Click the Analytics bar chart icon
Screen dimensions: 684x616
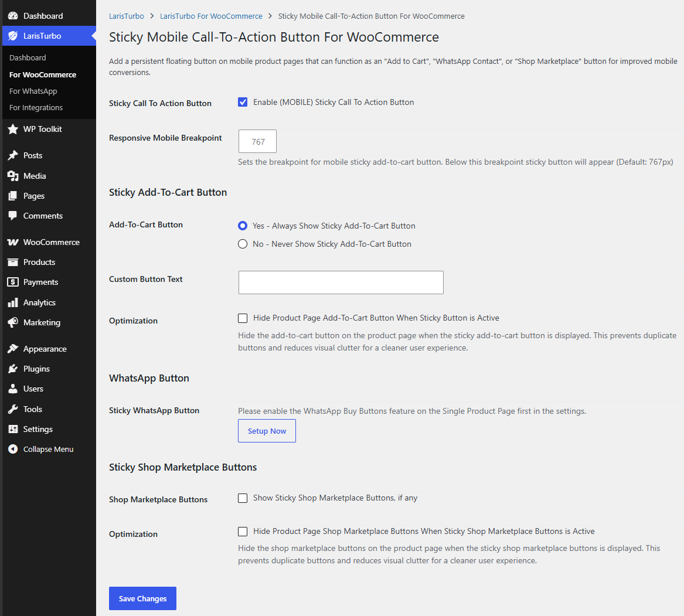coord(13,302)
